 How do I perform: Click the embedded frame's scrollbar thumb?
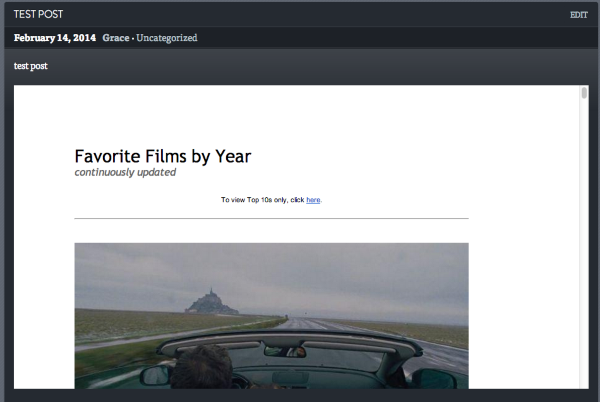click(584, 94)
